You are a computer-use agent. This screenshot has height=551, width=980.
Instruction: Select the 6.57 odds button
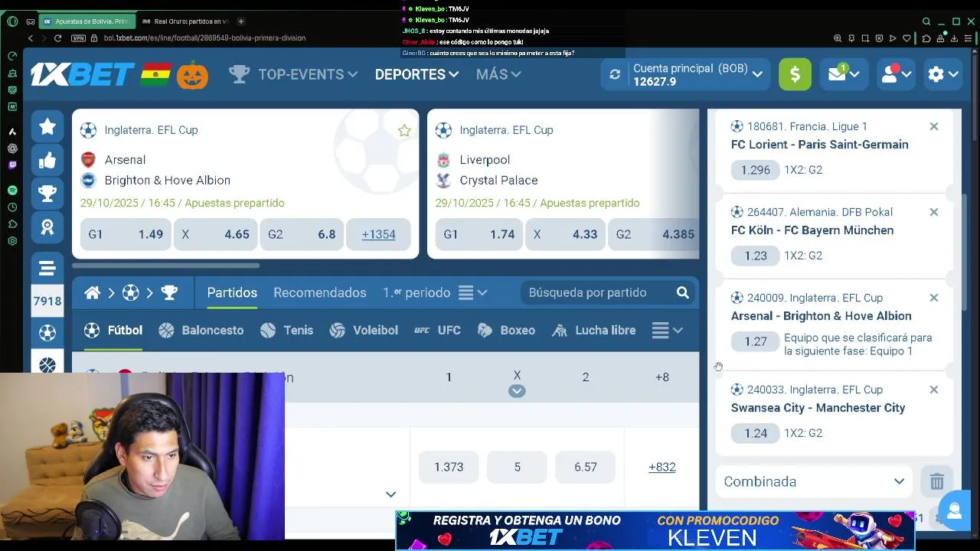586,467
